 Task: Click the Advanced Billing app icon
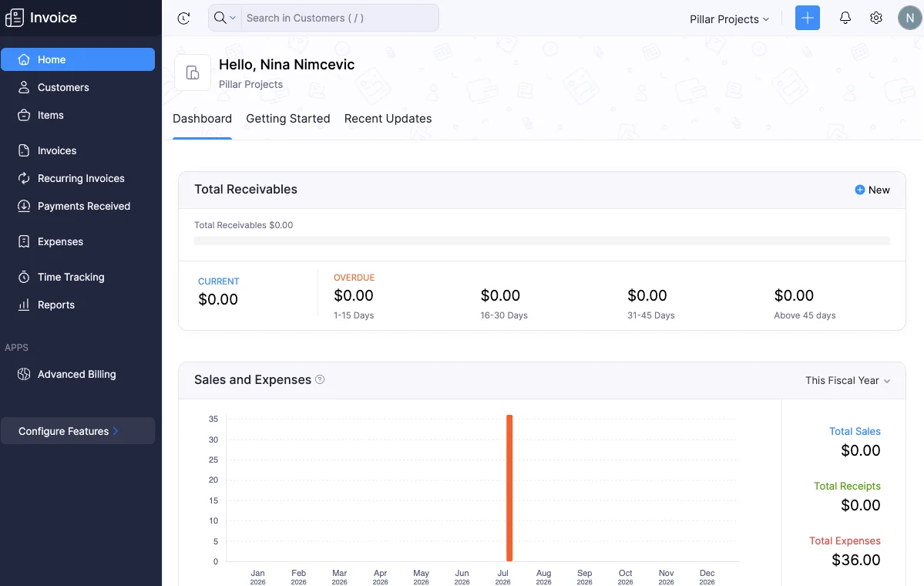(x=24, y=374)
